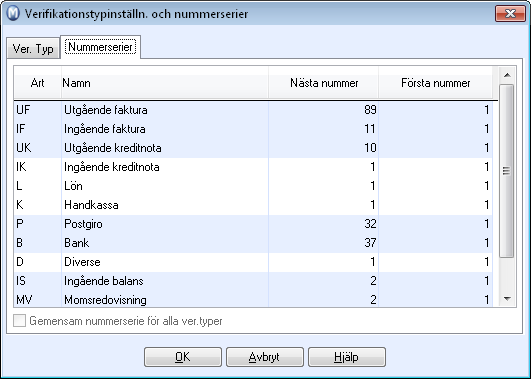Select the Ingående faktura row
531x379 pixels.
253,129
